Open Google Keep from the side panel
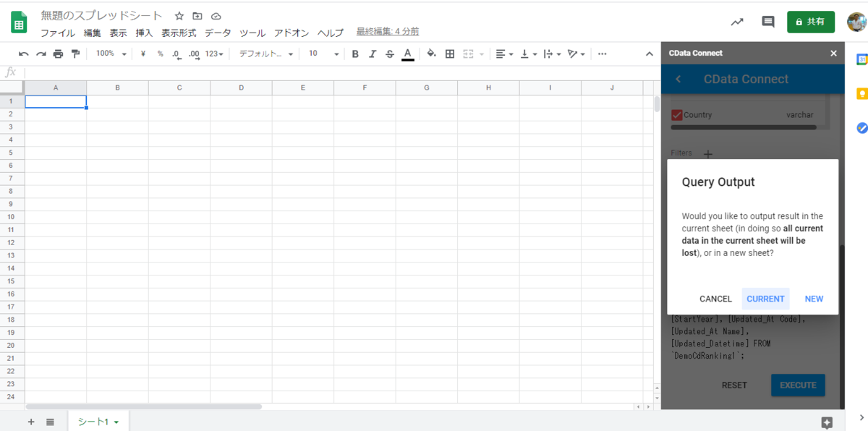 coord(861,93)
